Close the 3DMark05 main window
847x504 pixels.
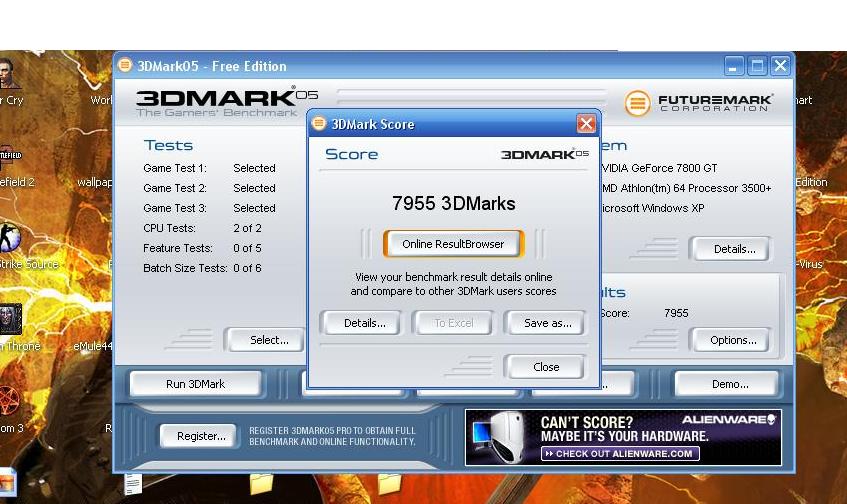pyautogui.click(x=781, y=66)
